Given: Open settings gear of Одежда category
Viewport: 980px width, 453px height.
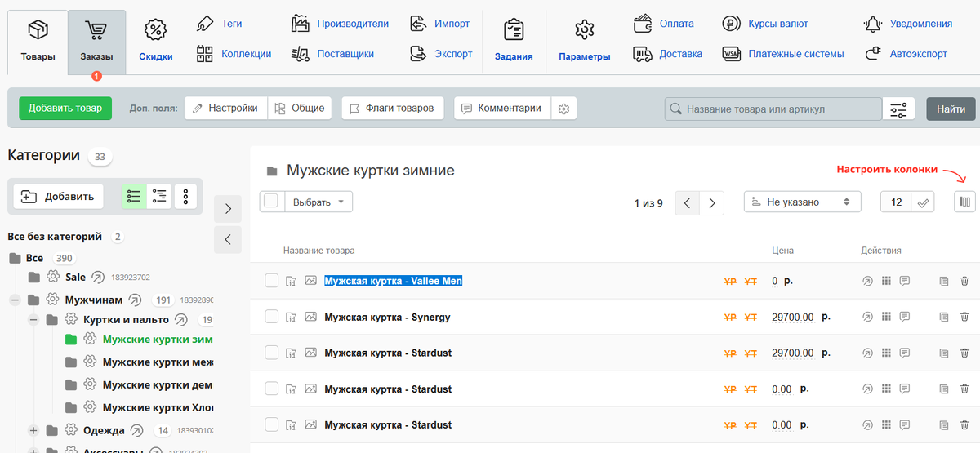Looking at the screenshot, I should click(72, 430).
